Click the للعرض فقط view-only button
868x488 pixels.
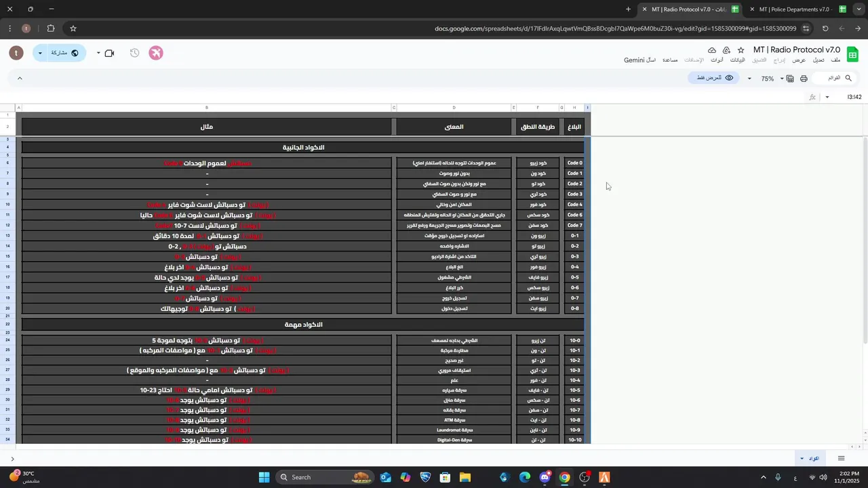(x=715, y=79)
